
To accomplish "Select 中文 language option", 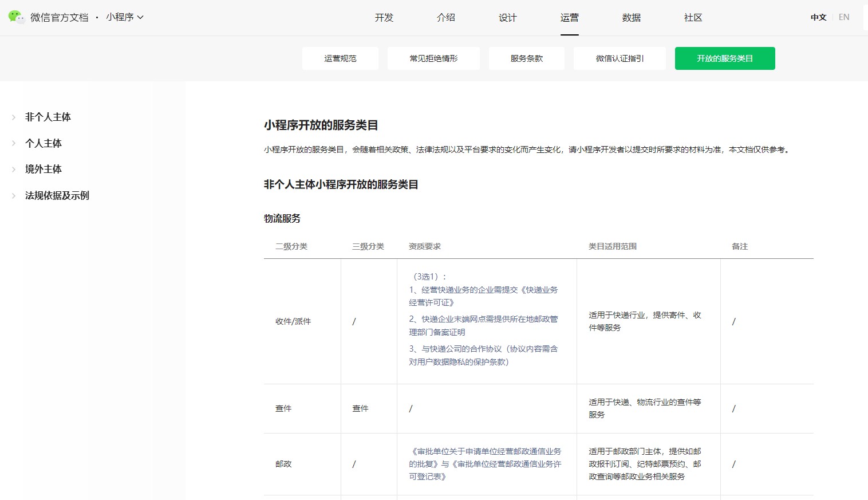I will click(819, 17).
